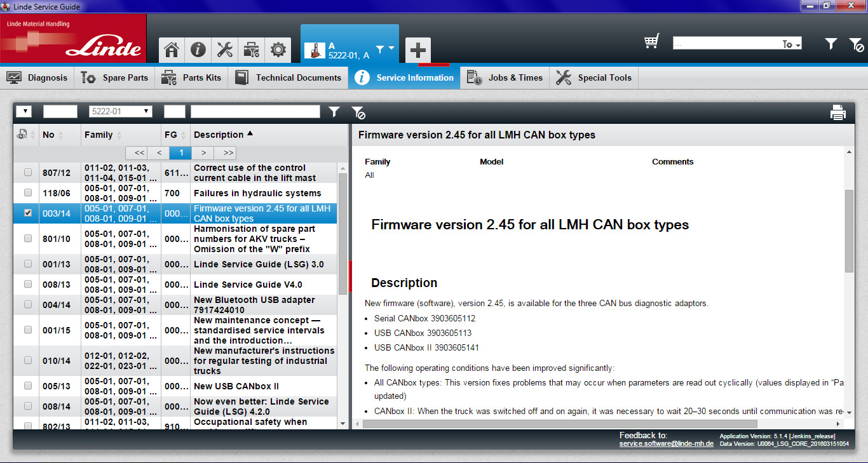Apply the funnel filter in top header

point(831,44)
